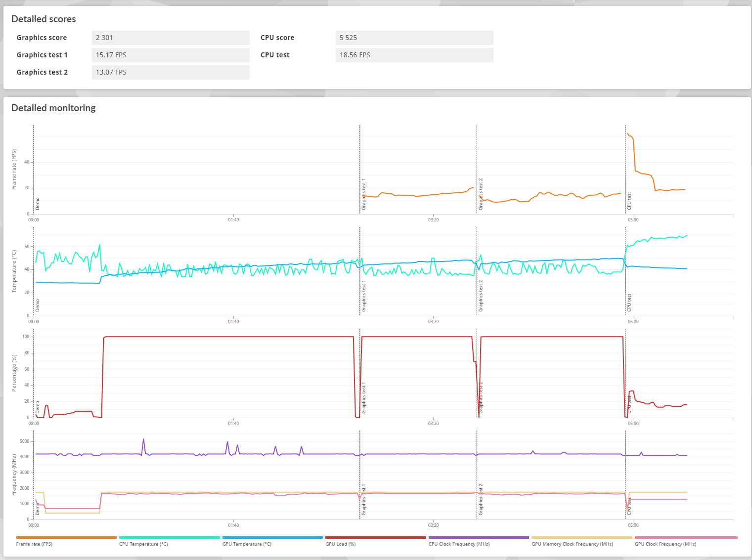Click CPU clock frequency peak above 5000 MHz

[x=143, y=439]
